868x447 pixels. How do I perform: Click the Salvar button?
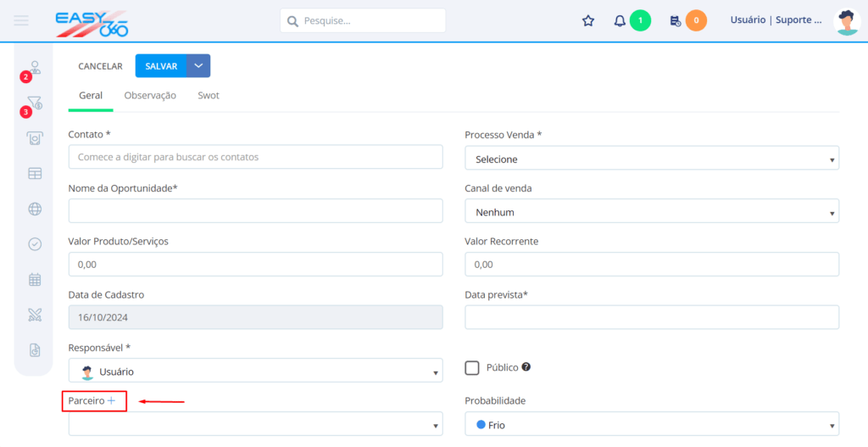click(x=161, y=66)
